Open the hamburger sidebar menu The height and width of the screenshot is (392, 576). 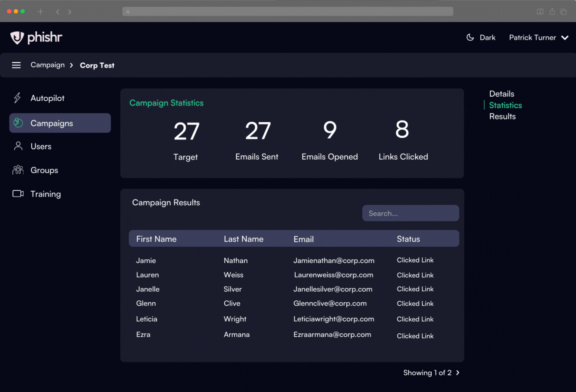[x=16, y=65]
